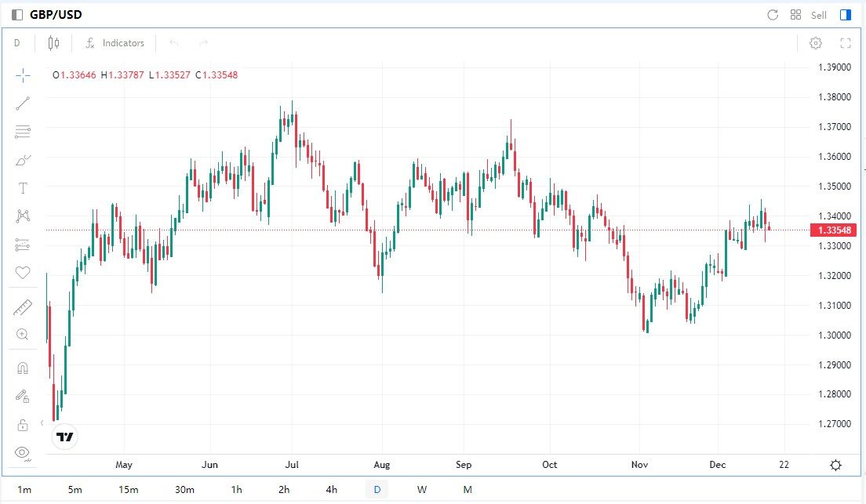
Task: Pick the brush drawing tool
Action: tap(23, 161)
